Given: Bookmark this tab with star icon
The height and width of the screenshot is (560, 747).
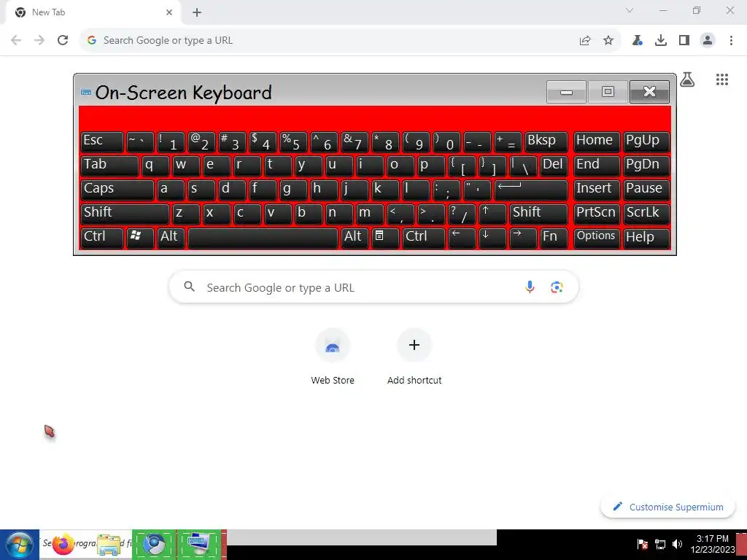Looking at the screenshot, I should pos(608,41).
